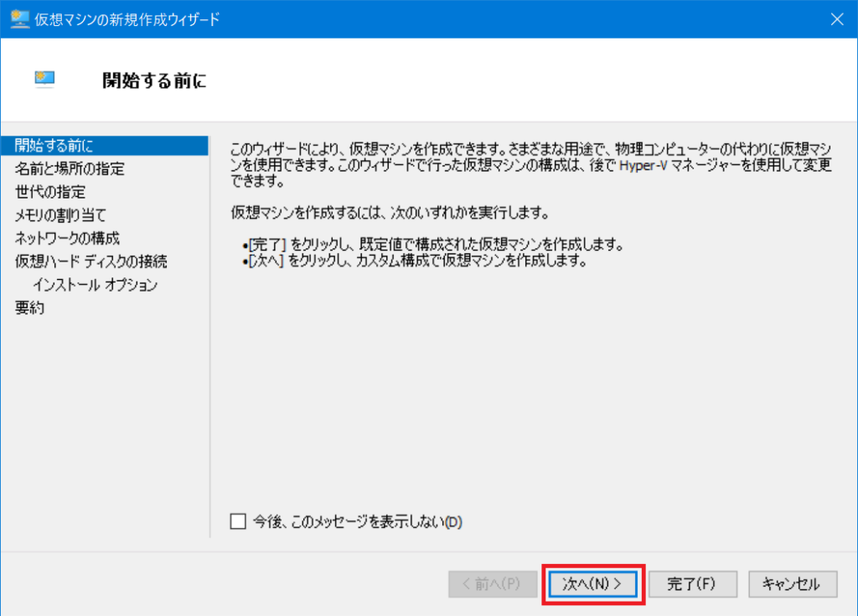Viewport: 858px width, 616px height.
Task: Jump to 要約 step
Action: [x=29, y=308]
